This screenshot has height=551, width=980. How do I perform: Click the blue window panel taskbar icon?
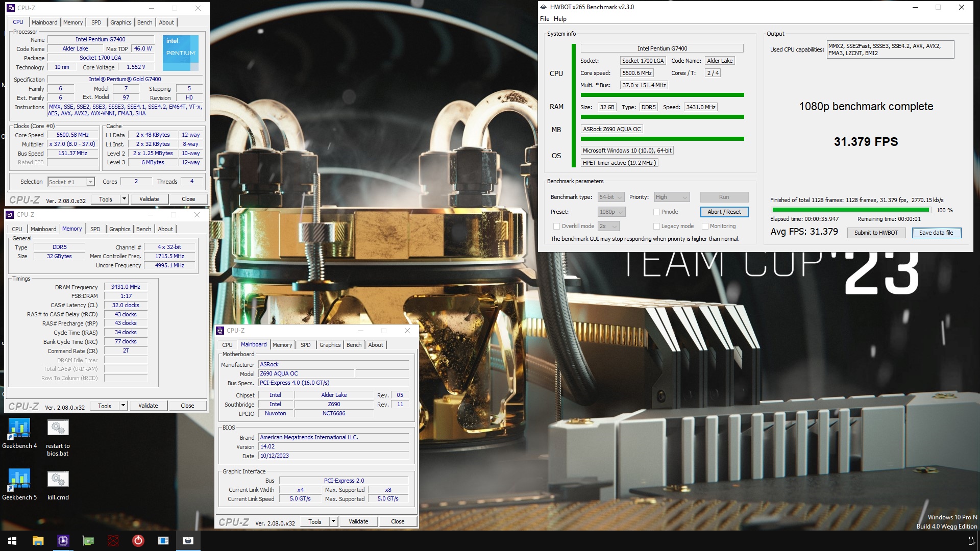pyautogui.click(x=163, y=541)
